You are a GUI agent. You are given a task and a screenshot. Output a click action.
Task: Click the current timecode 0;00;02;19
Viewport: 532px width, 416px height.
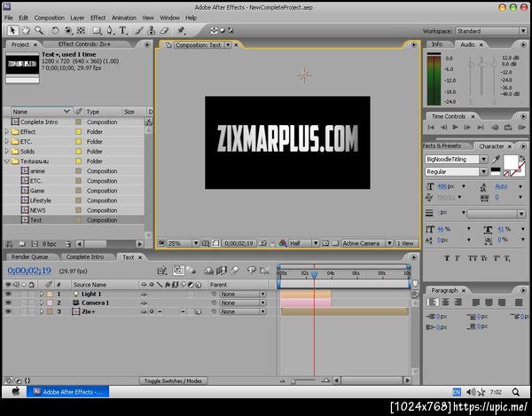point(29,271)
